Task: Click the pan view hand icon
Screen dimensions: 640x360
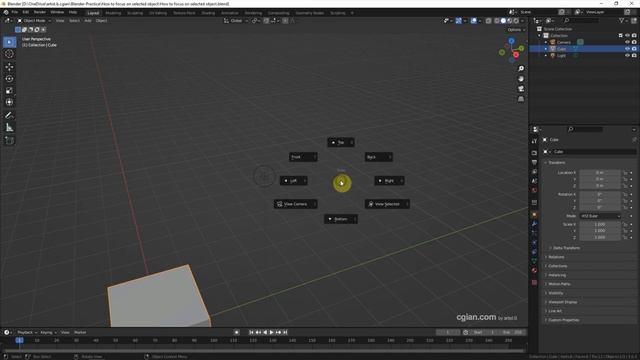Action: 521,79
